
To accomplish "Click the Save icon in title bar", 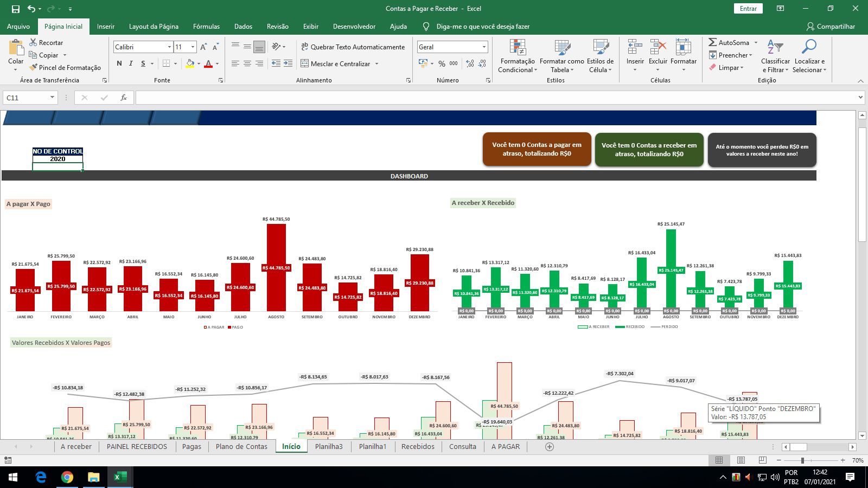I will pos(16,9).
